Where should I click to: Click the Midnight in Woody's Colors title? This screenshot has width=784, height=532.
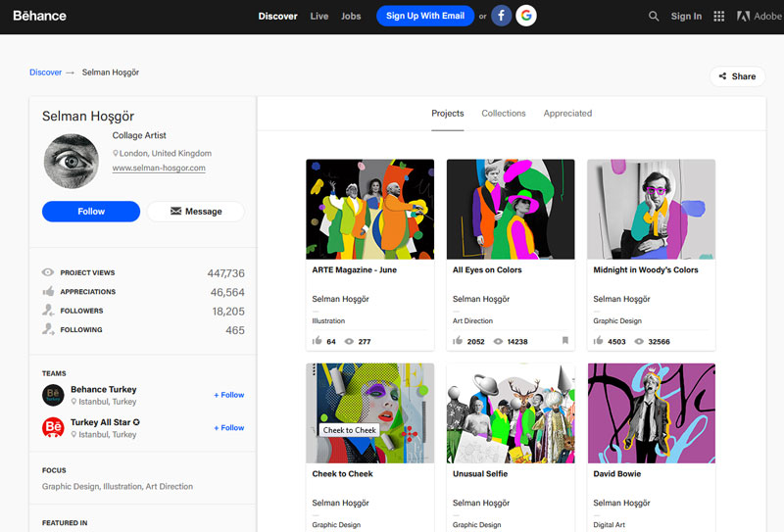click(646, 270)
